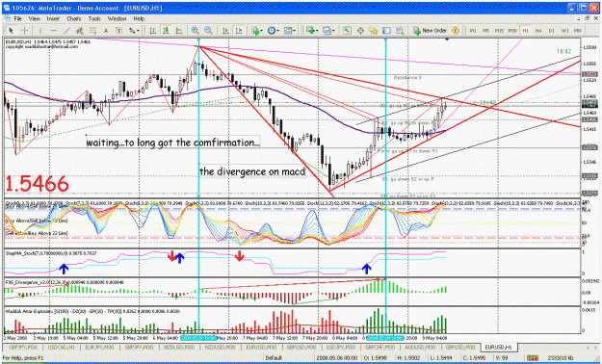The image size is (602, 364).
Task: Open the Strategy Tester magnifier icon
Action: click(x=400, y=31)
